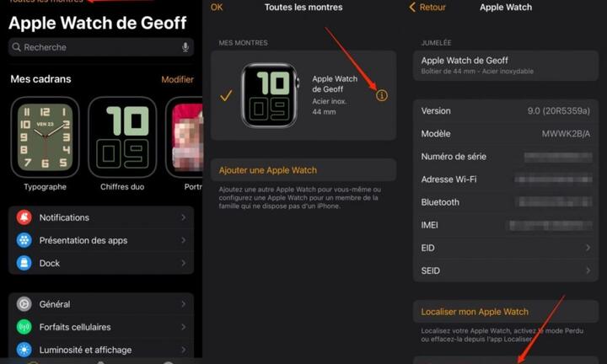Screen dimensions: 607x364
Task: Choose the Chiffres duo watch face
Action: (122, 137)
